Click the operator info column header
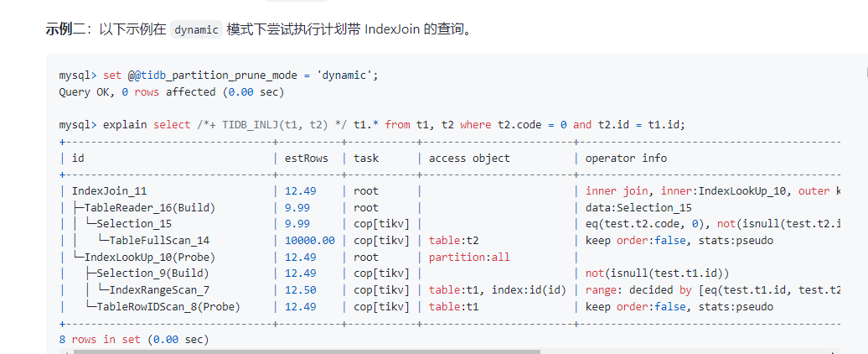This screenshot has width=868, height=354. (x=626, y=158)
